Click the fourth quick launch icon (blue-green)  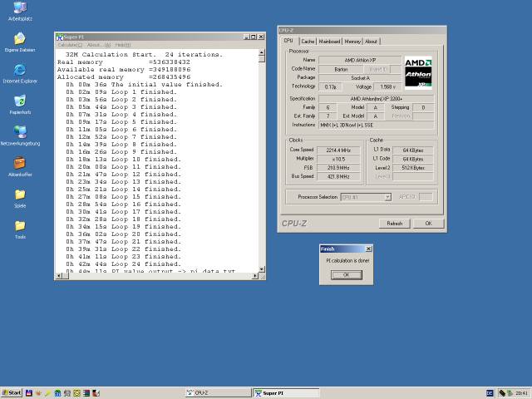coord(57,393)
